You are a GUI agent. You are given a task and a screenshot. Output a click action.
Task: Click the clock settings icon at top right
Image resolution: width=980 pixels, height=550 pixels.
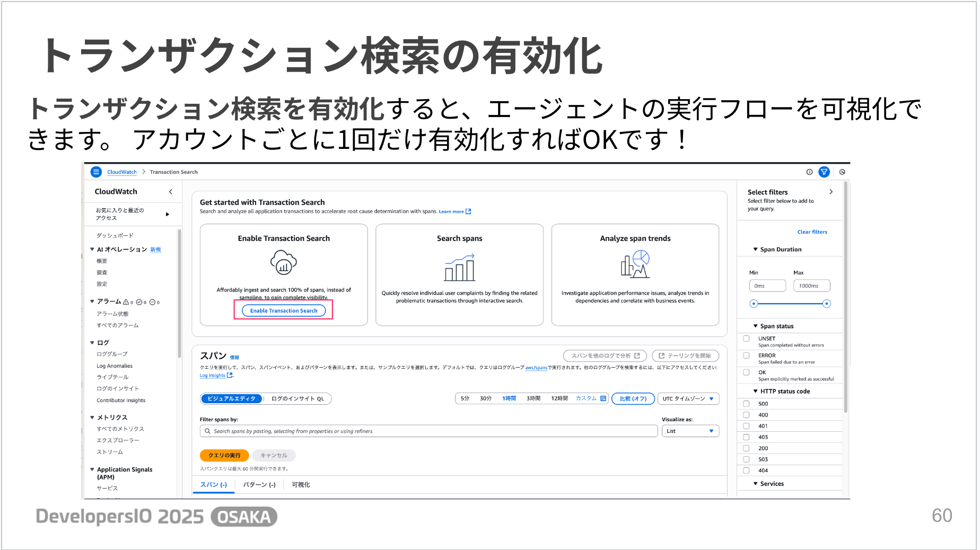(842, 172)
